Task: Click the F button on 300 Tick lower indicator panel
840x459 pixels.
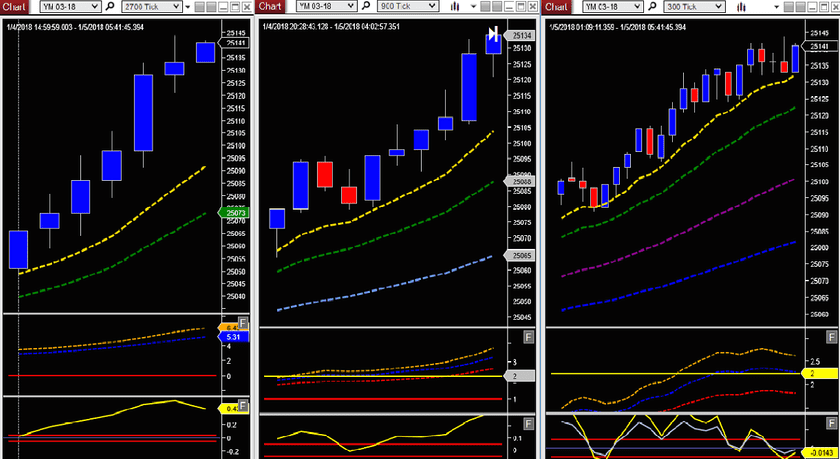Action: [x=831, y=424]
